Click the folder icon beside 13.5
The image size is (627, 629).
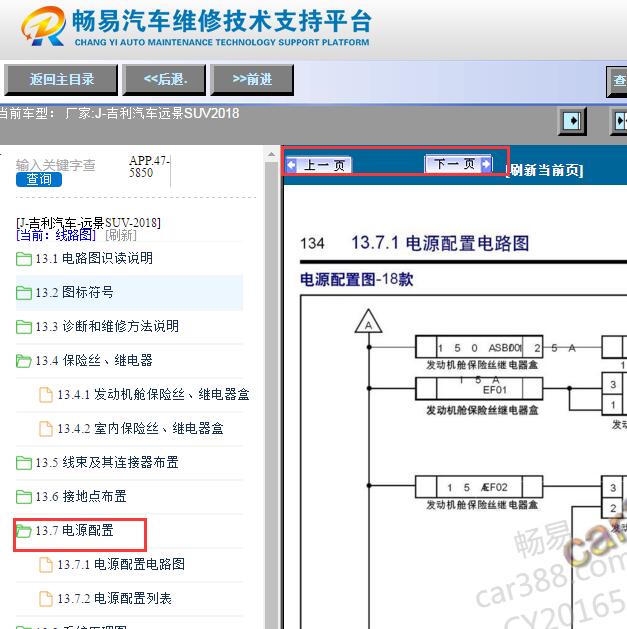24,463
